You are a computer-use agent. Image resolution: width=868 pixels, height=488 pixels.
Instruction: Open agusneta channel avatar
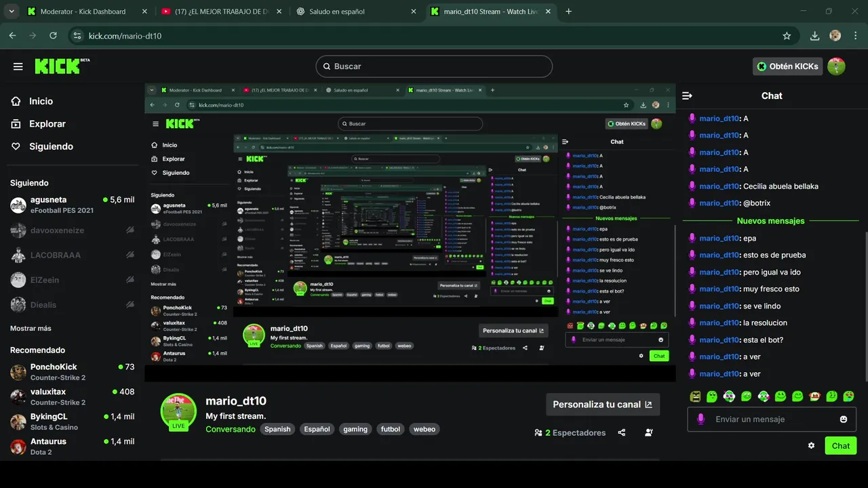click(18, 205)
